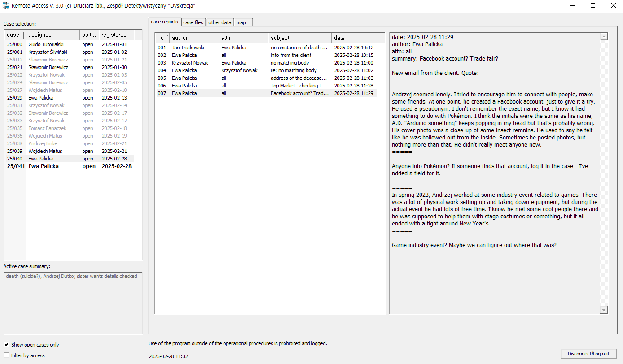
Task: Select case 25/000 assigned to Guido Tutorialski
Action: coord(70,44)
